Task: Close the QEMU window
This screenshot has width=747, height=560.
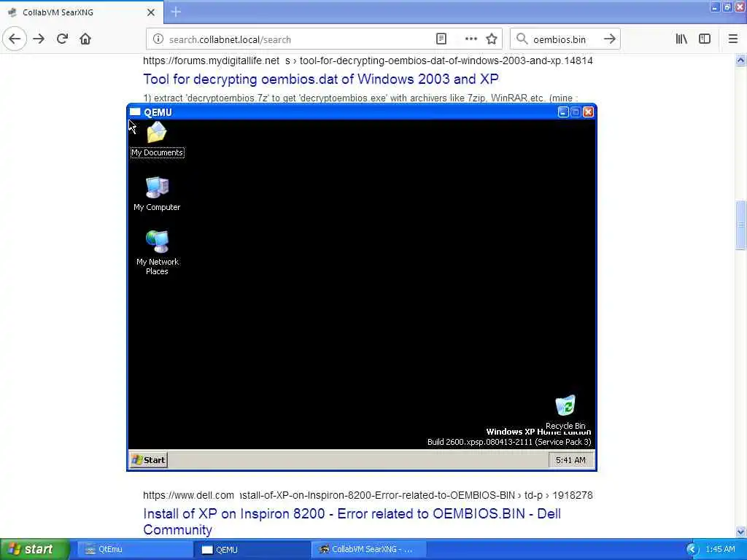Action: click(589, 112)
